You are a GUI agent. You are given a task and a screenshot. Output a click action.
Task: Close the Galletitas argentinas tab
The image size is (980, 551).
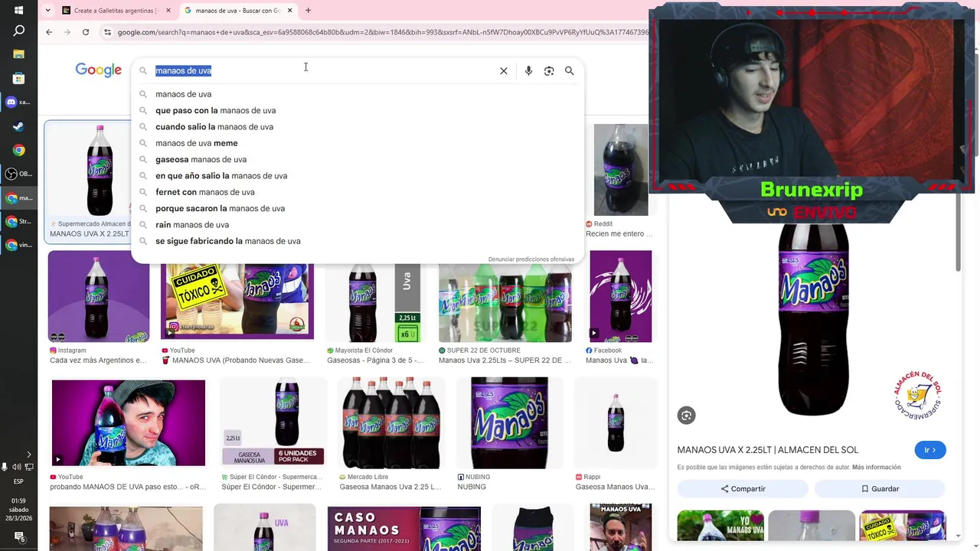click(168, 11)
